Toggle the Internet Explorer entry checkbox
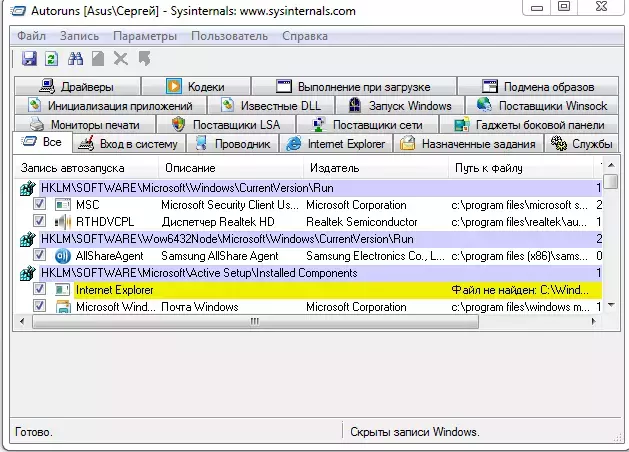629x452 pixels. click(39, 288)
